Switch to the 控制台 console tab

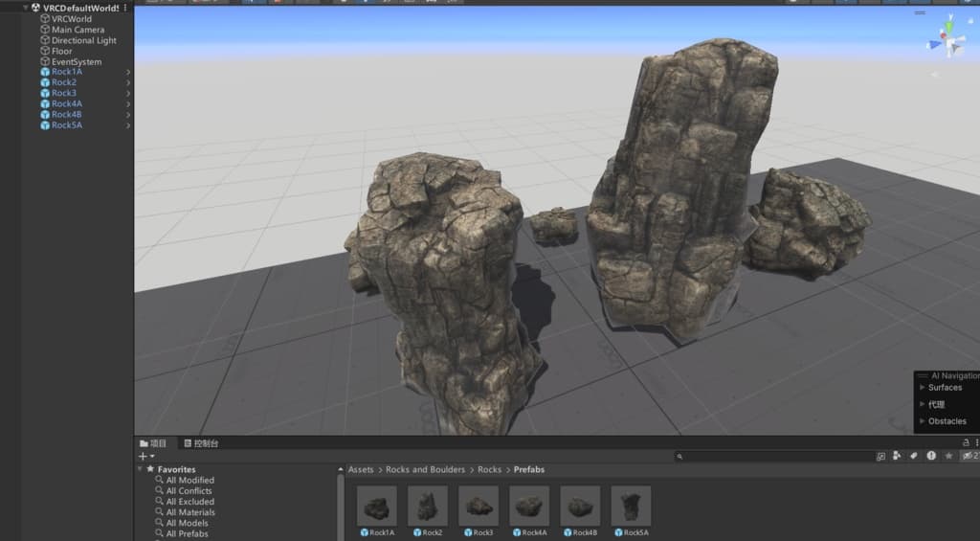[x=201, y=443]
